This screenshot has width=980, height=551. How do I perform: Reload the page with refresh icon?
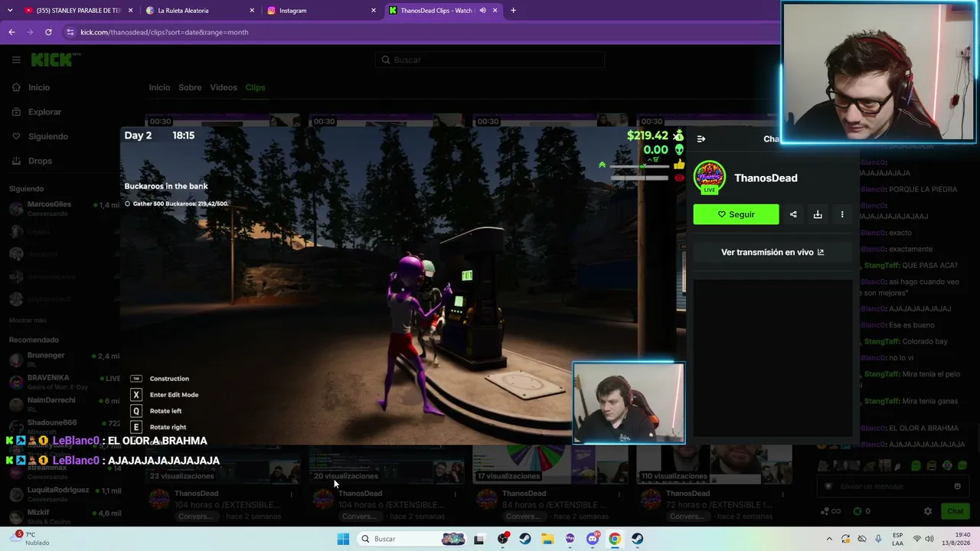coord(48,32)
